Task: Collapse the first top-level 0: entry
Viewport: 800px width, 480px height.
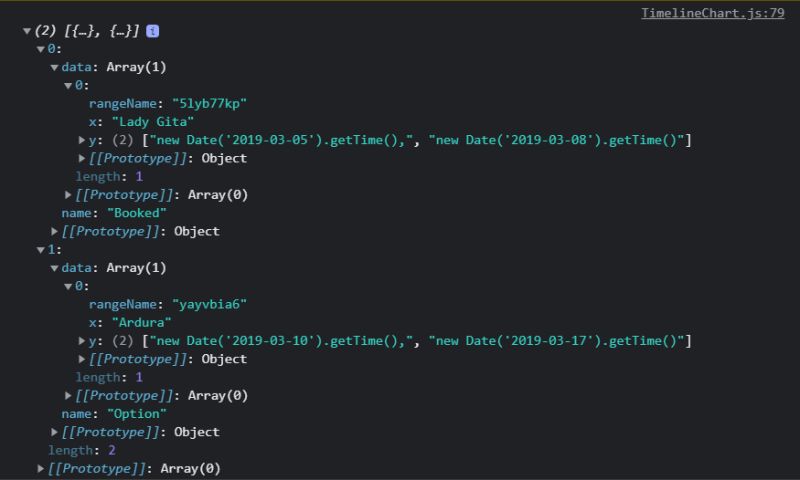Action: (x=41, y=49)
